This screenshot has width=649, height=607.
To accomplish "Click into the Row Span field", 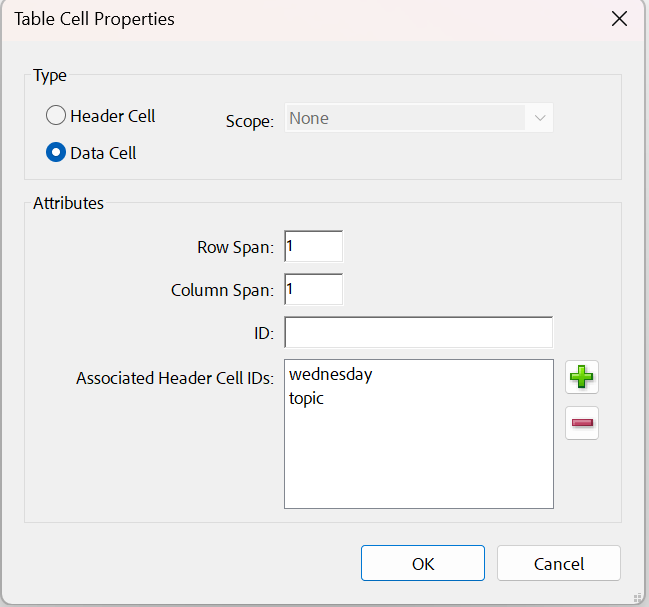I will click(313, 247).
